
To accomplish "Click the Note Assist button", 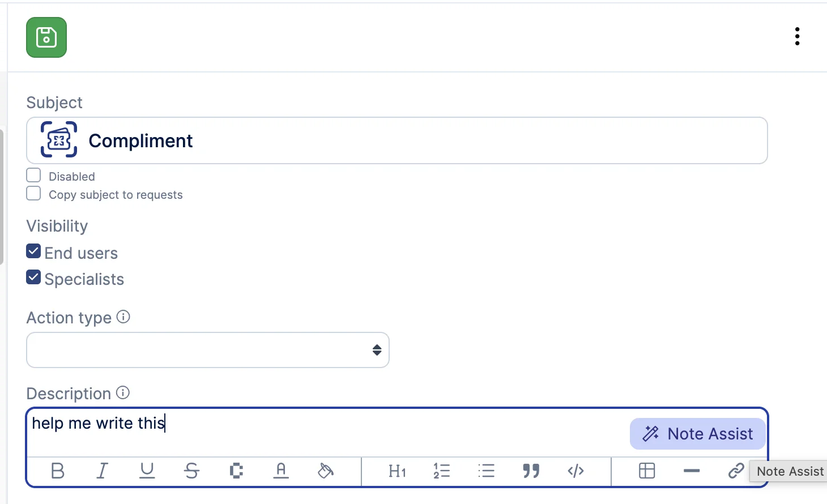I will pos(698,434).
